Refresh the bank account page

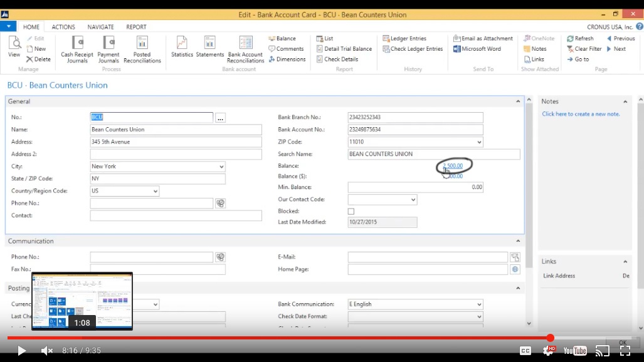pos(580,39)
